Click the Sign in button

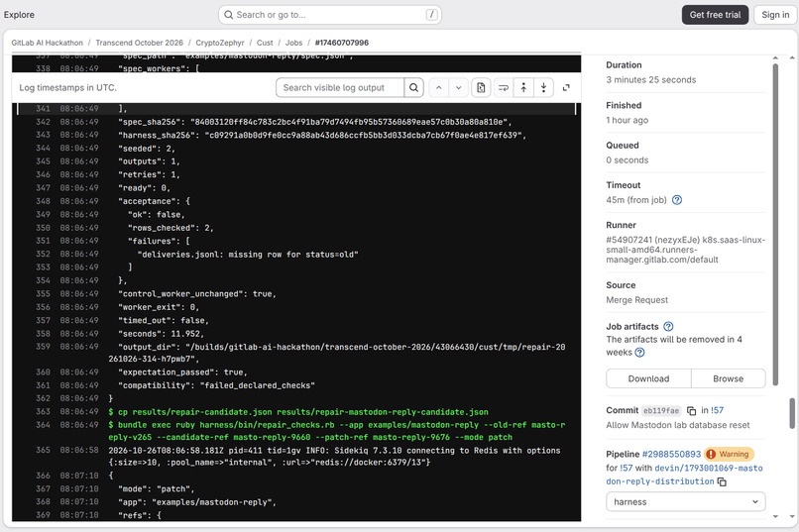pos(775,15)
